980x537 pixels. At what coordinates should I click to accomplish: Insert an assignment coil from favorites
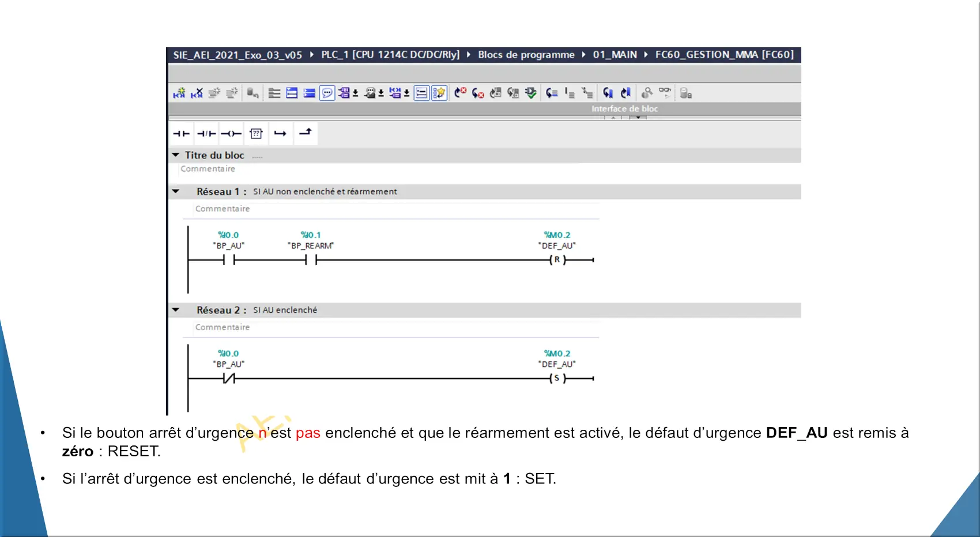(x=231, y=134)
